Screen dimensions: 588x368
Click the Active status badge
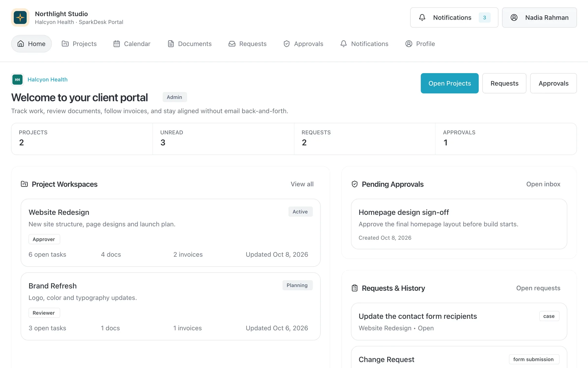click(300, 211)
